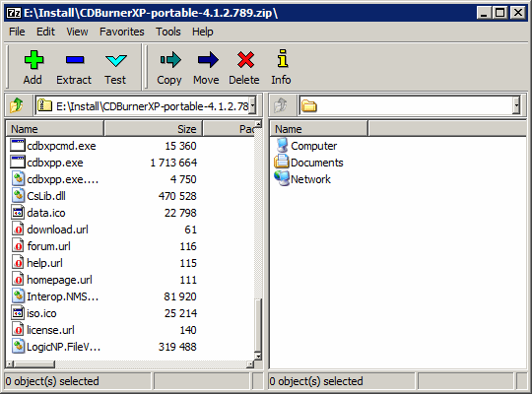
Task: Click the Move blue arrow icon
Action: 208,60
